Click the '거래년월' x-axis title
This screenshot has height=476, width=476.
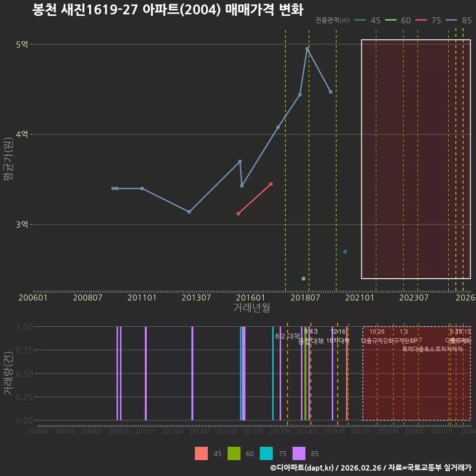click(252, 307)
